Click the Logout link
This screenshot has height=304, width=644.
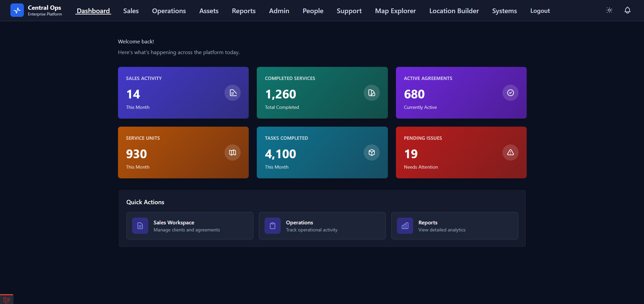(540, 11)
